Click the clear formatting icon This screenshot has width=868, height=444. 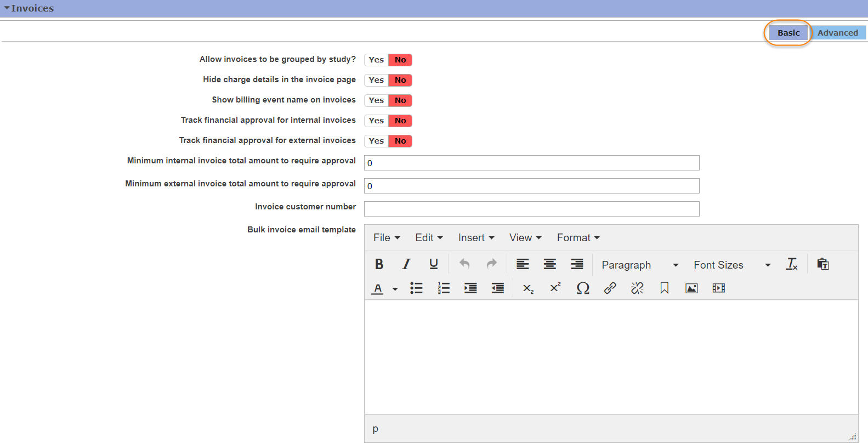coord(792,264)
